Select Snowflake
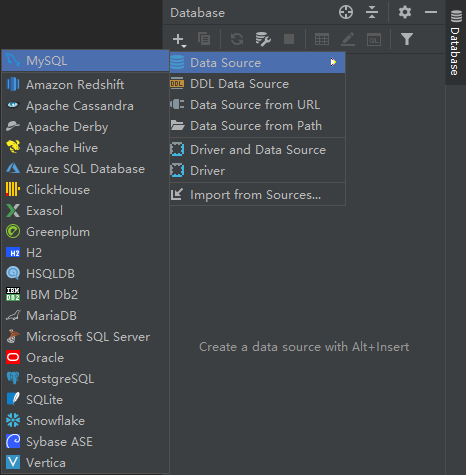Viewport: 466px width, 475px height. click(x=86, y=421)
